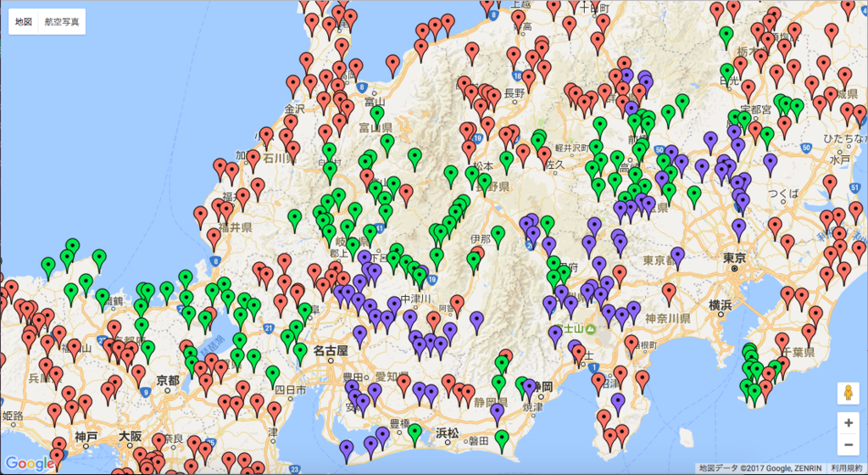Click the 富士山 mountain POI icon

(591, 329)
